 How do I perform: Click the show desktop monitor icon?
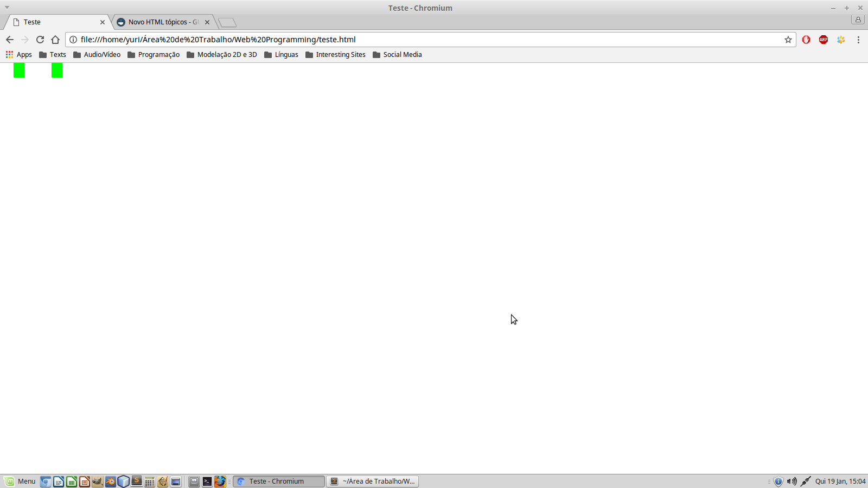[194, 481]
